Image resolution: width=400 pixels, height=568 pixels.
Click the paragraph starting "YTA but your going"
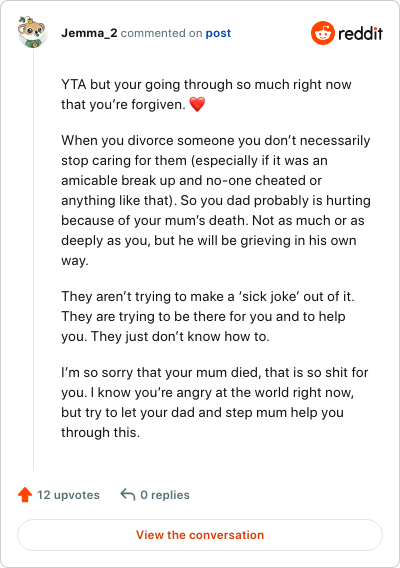pyautogui.click(x=206, y=95)
